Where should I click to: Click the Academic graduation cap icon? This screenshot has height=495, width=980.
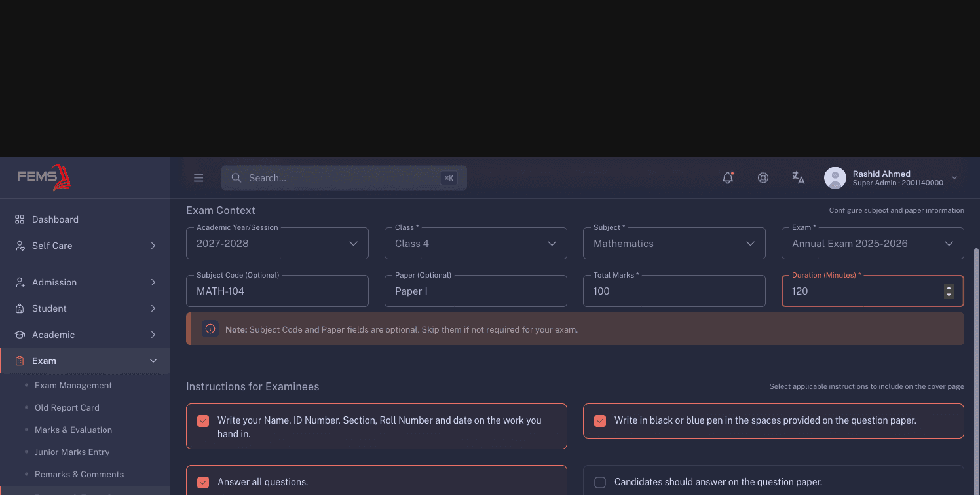(x=20, y=335)
